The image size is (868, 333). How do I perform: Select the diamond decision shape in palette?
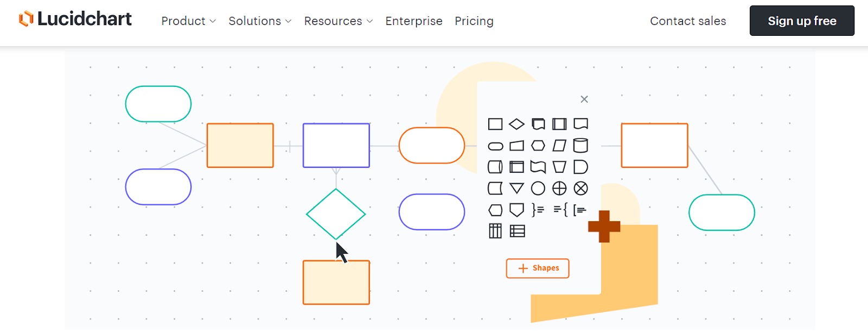[516, 124]
